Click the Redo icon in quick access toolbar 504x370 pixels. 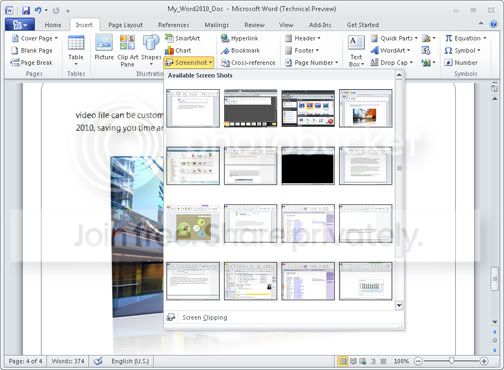(x=56, y=11)
